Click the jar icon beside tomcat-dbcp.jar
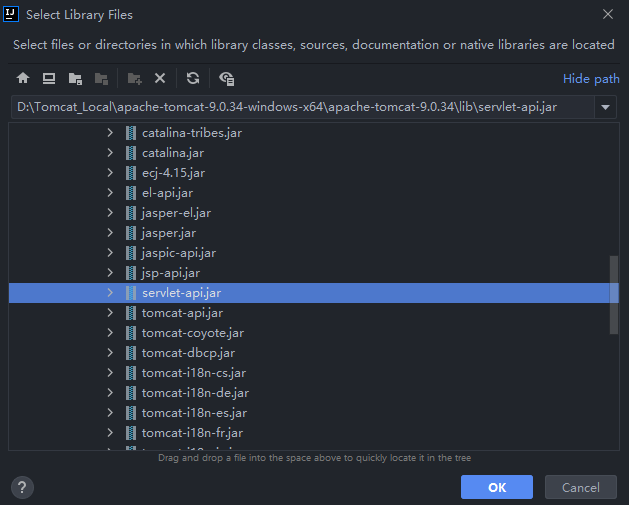The width and height of the screenshot is (629, 505). [x=131, y=353]
